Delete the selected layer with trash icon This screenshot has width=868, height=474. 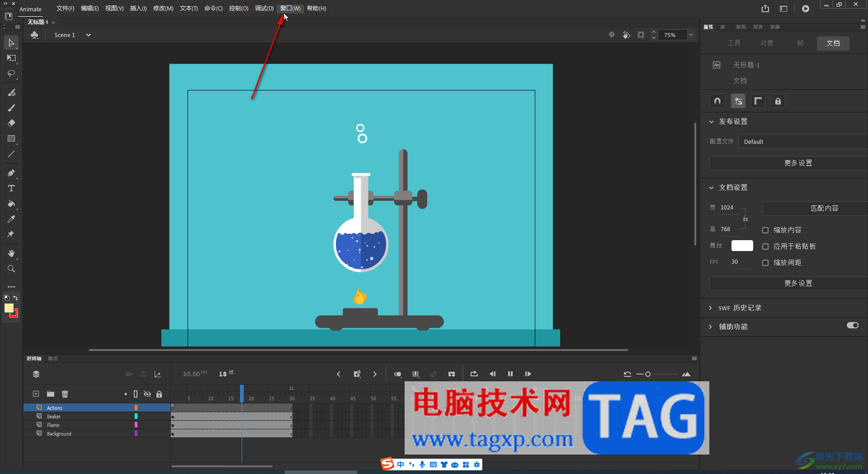point(65,394)
